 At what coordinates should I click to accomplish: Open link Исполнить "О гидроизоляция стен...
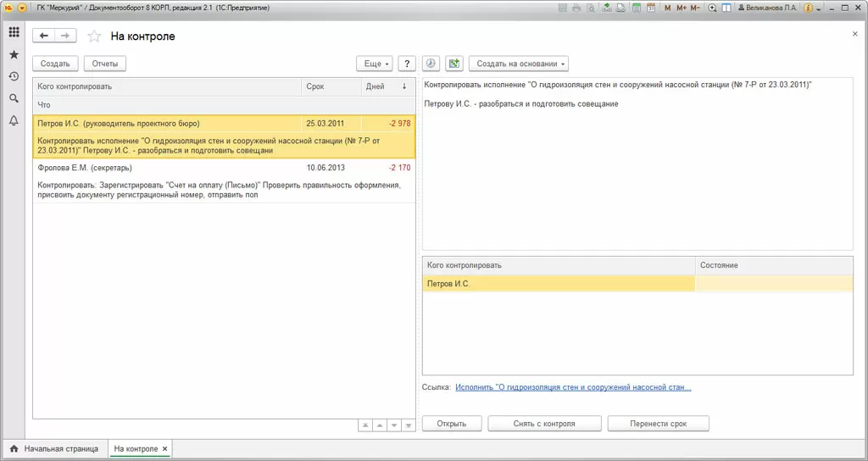pyautogui.click(x=573, y=387)
